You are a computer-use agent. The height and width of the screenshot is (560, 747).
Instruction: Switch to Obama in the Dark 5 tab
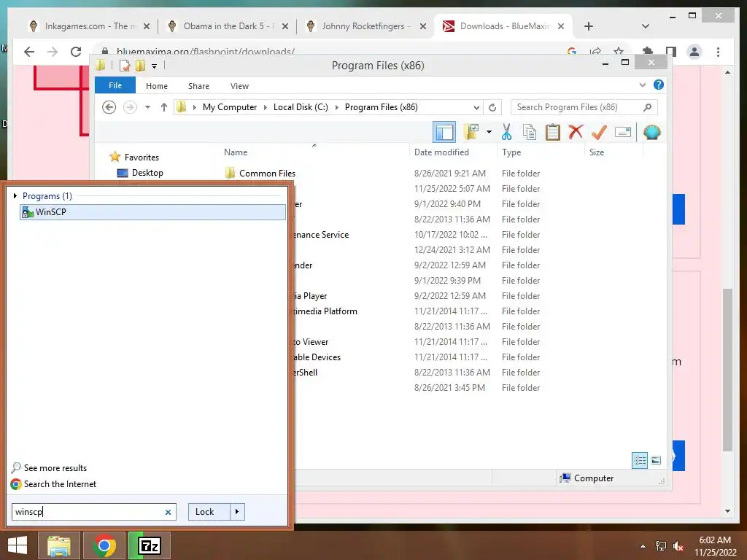click(228, 26)
